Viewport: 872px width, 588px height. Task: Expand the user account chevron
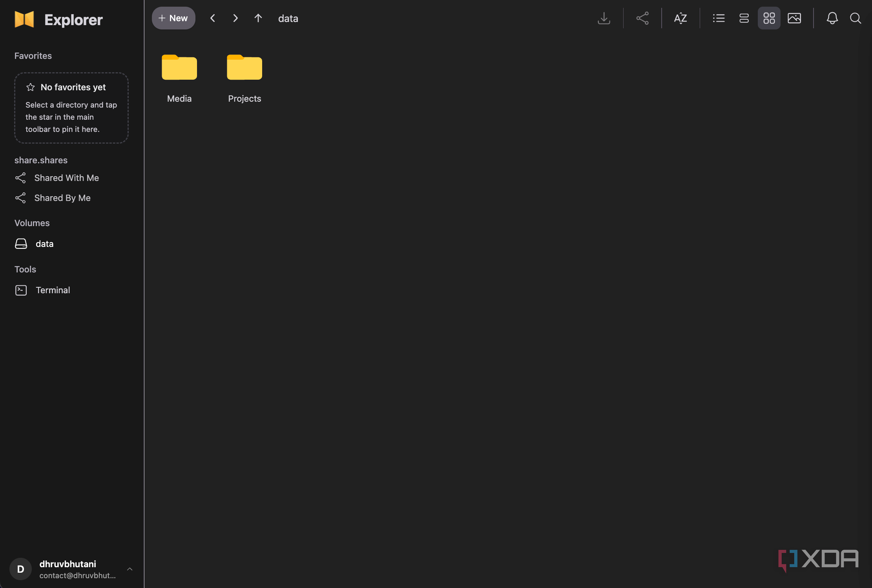point(130,569)
